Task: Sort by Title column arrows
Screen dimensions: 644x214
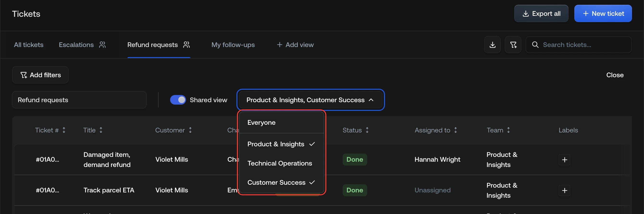Action: pos(101,130)
